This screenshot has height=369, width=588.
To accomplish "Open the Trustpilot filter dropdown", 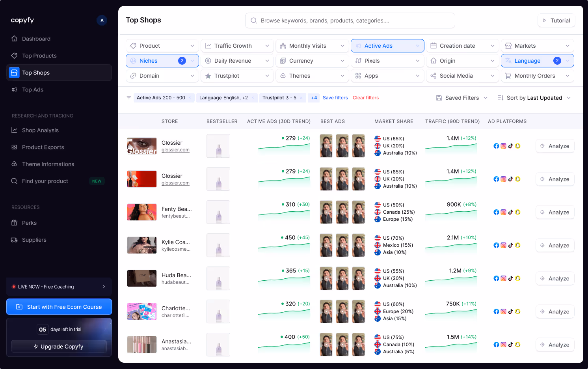I will pos(237,76).
